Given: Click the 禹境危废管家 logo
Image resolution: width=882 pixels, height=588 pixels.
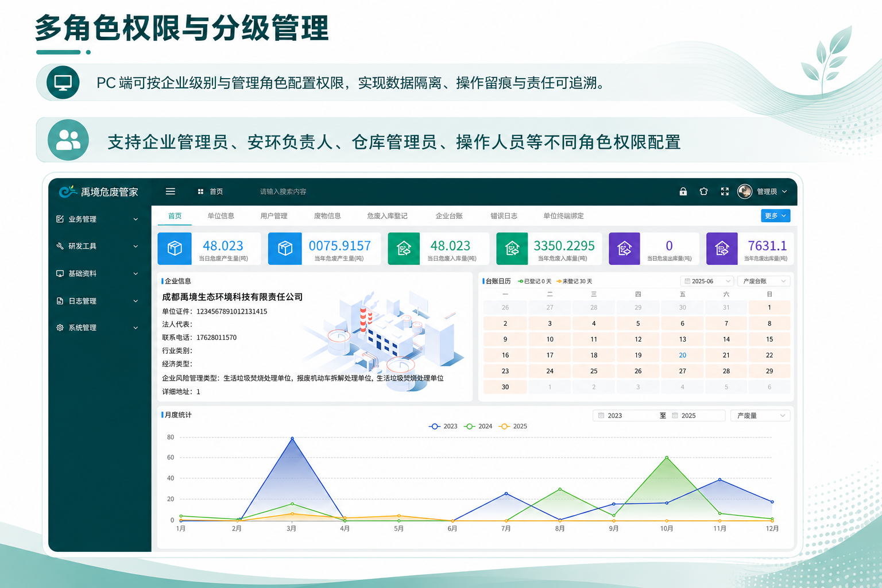Looking at the screenshot, I should 98,192.
